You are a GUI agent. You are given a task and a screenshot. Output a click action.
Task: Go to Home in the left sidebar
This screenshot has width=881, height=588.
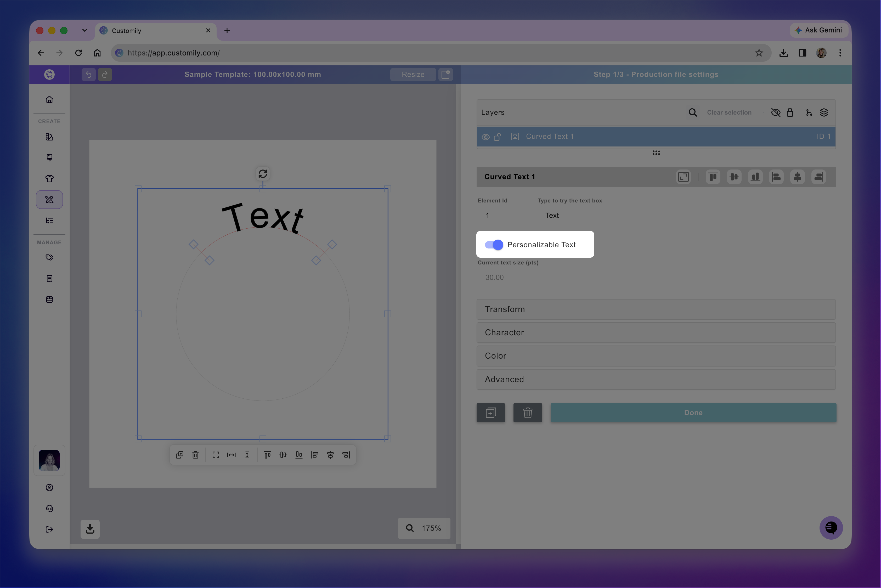pos(49,99)
